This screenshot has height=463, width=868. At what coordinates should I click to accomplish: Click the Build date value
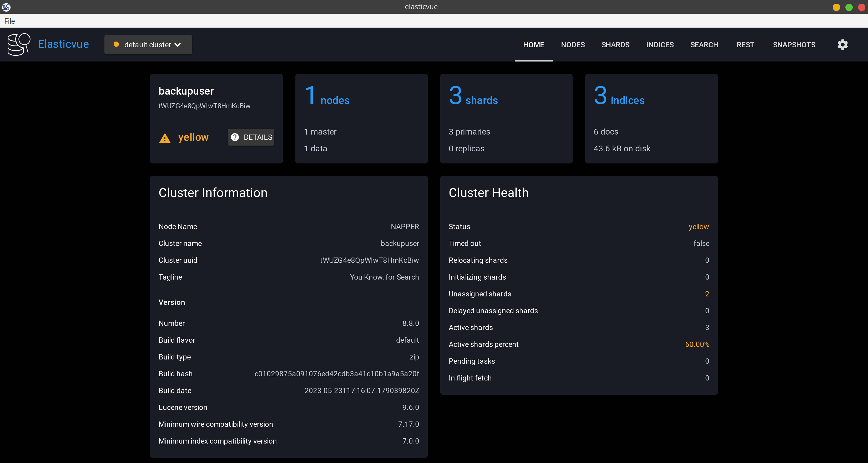(362, 390)
